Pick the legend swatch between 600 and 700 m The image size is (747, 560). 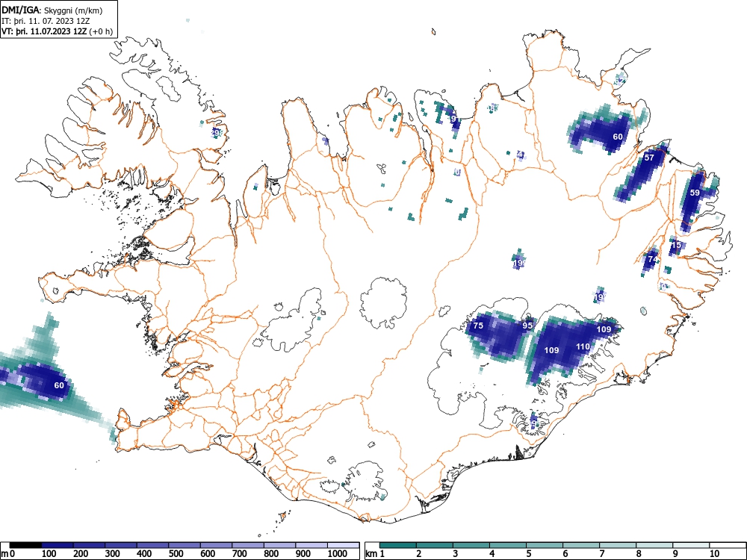[217, 545]
